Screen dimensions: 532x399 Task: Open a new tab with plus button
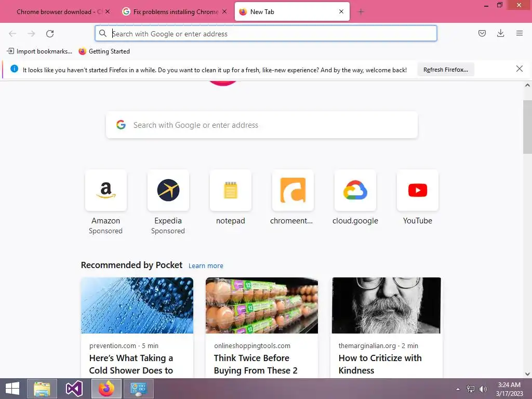click(361, 12)
